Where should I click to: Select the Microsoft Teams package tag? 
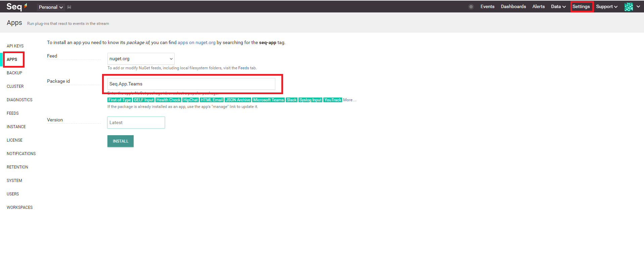(x=268, y=100)
